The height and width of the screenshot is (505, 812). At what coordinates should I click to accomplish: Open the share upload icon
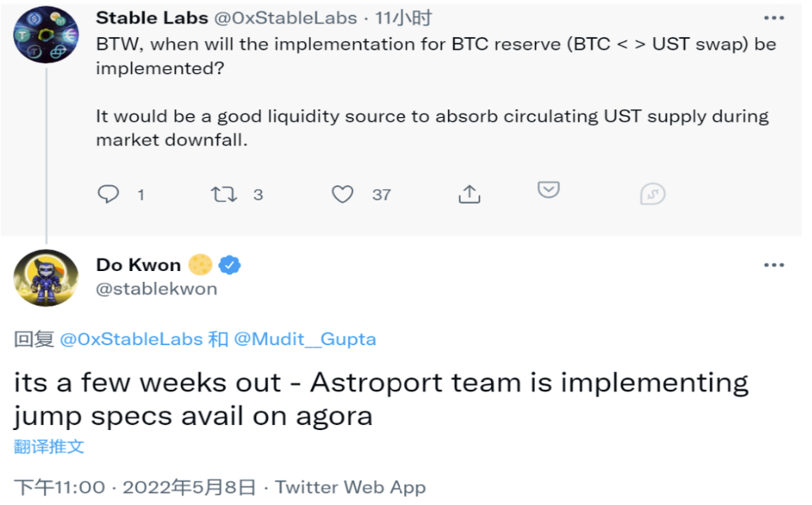click(x=469, y=194)
